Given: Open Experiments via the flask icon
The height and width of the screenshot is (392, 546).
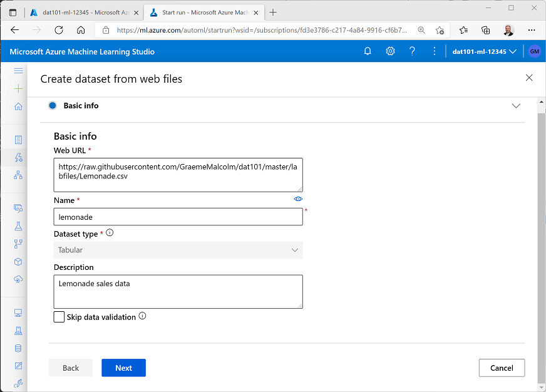Looking at the screenshot, I should (18, 226).
